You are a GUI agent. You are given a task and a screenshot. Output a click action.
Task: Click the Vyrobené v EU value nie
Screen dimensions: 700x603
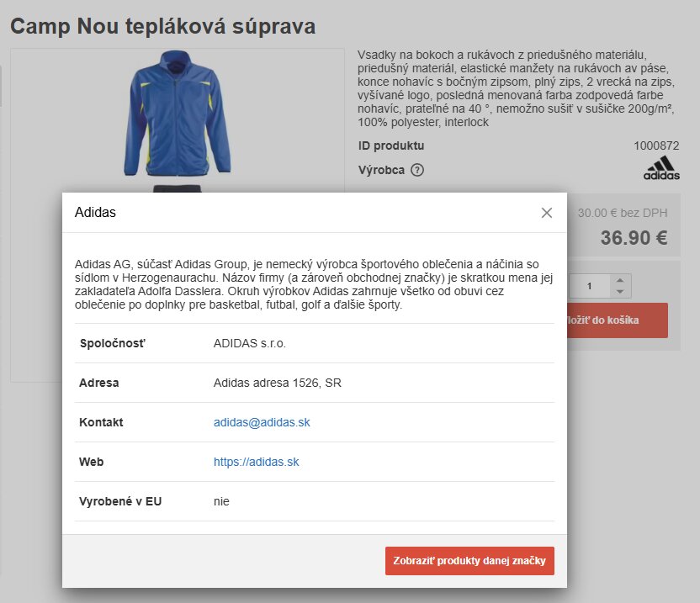coord(221,501)
